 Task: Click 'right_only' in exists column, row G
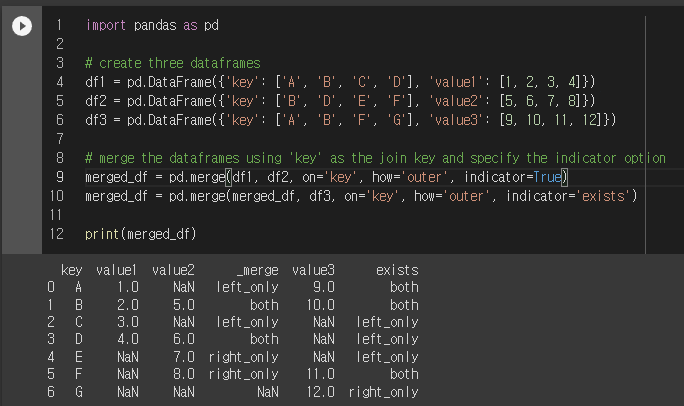(x=383, y=392)
